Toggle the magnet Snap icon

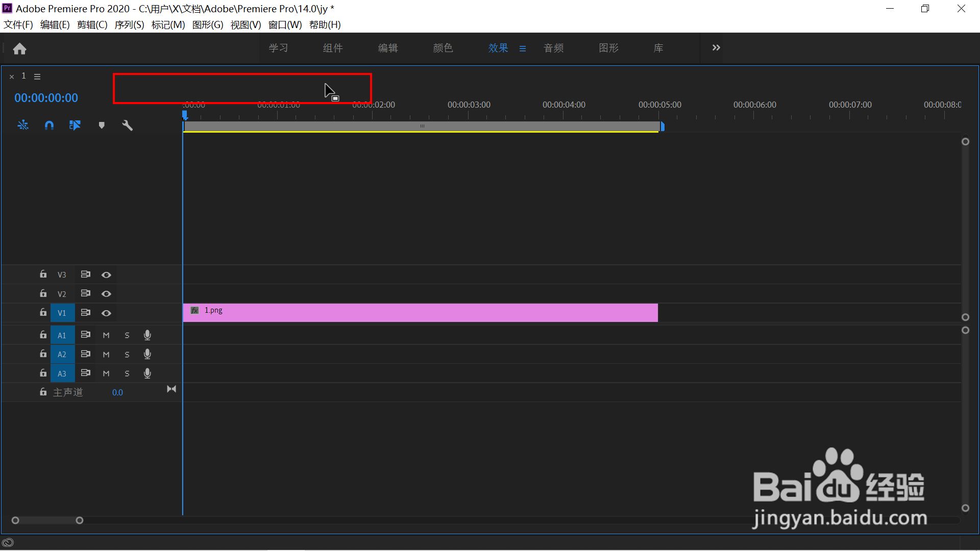(49, 125)
